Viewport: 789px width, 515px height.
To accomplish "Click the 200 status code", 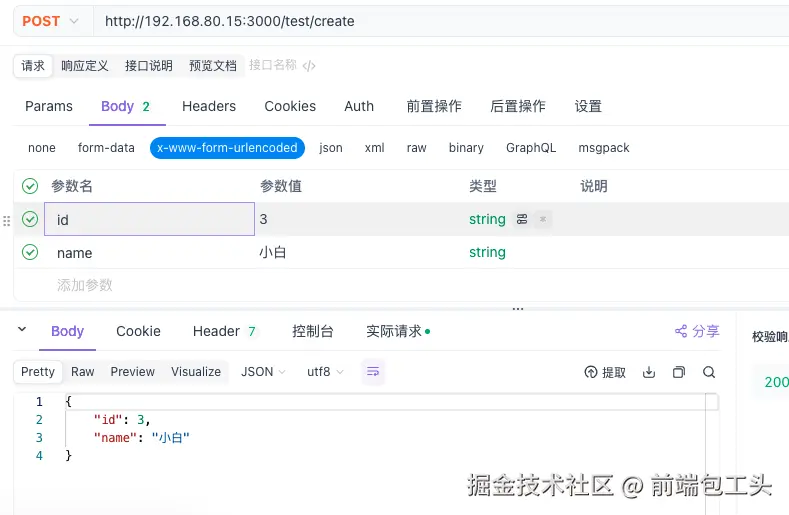I will [776, 382].
